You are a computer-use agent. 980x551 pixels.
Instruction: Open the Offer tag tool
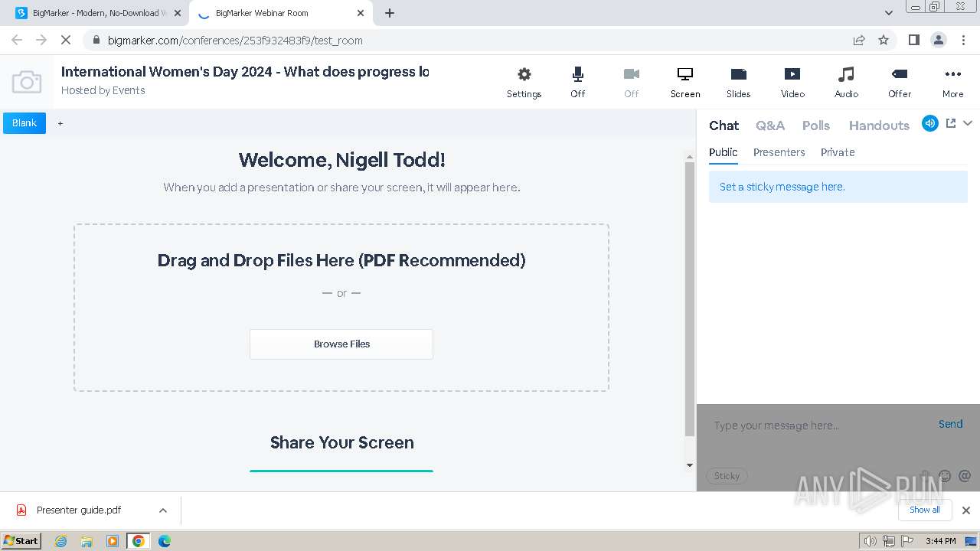click(x=900, y=82)
